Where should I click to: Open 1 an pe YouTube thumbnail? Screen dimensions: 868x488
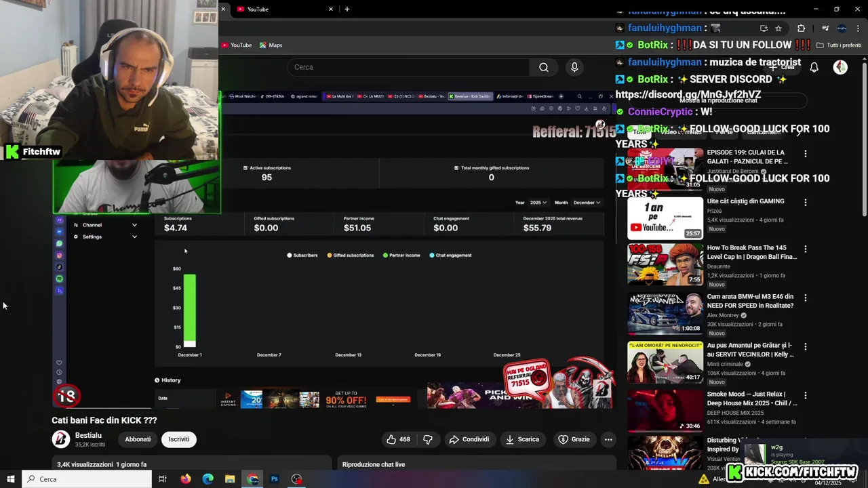665,218
